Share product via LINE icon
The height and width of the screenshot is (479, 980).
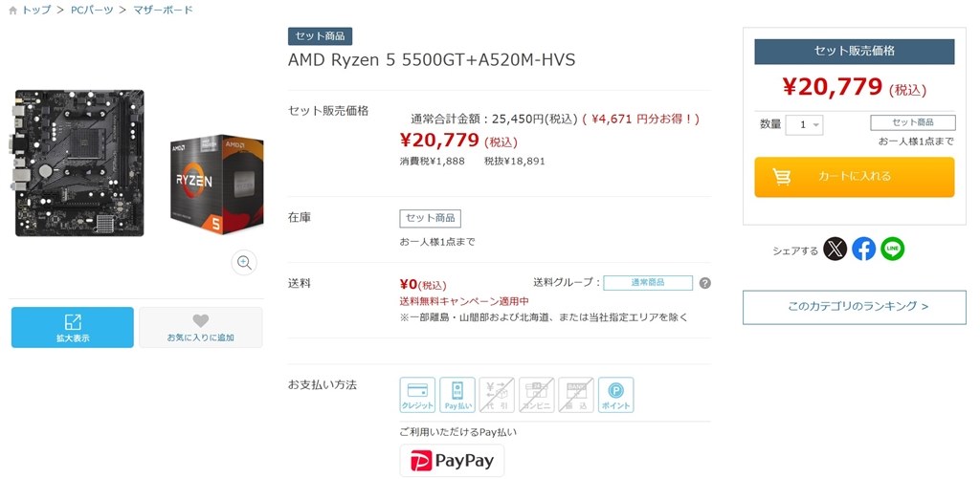[x=893, y=249]
